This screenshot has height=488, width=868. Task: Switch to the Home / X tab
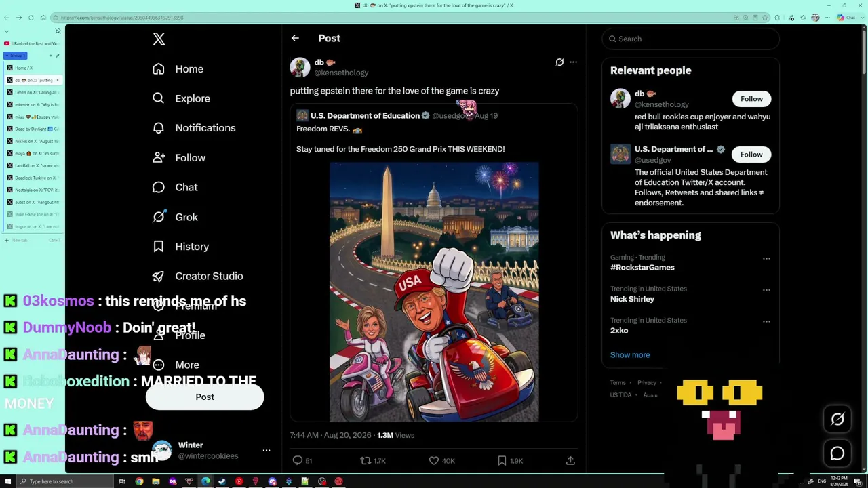coord(33,68)
